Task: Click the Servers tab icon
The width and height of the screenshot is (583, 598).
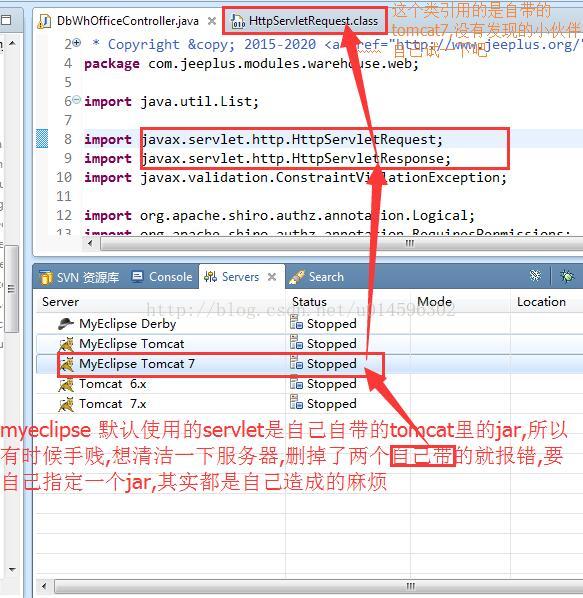Action: 210,276
